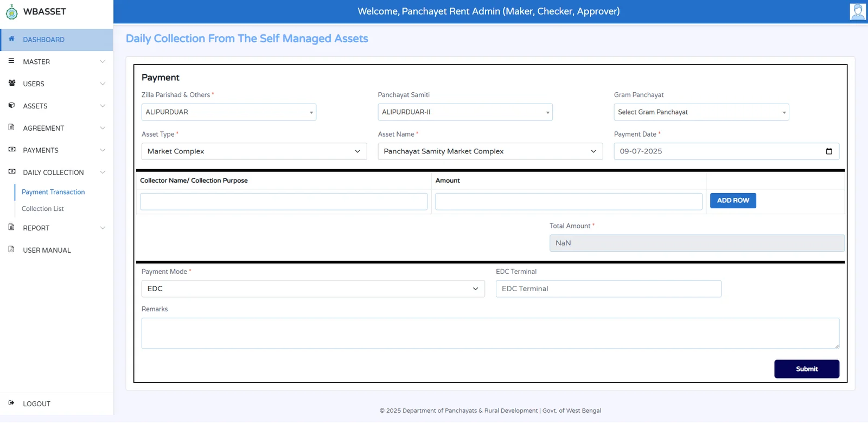The height and width of the screenshot is (423, 868).
Task: Open the user profile avatar icon
Action: [857, 11]
